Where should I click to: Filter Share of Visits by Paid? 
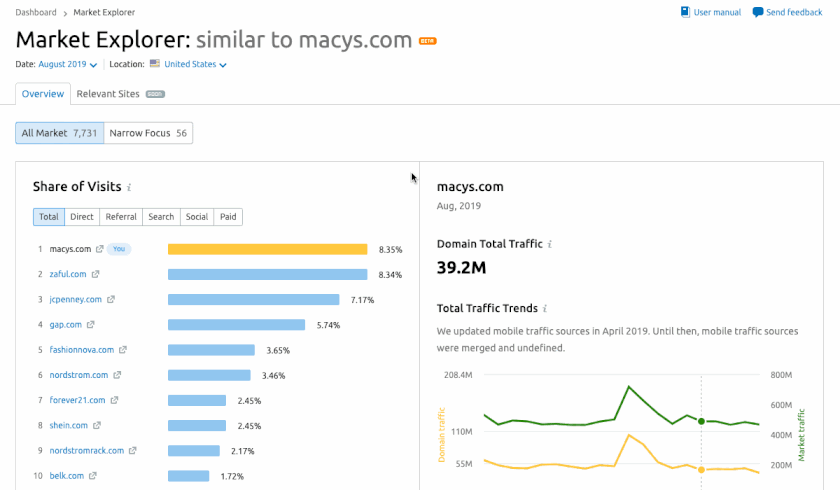click(228, 217)
